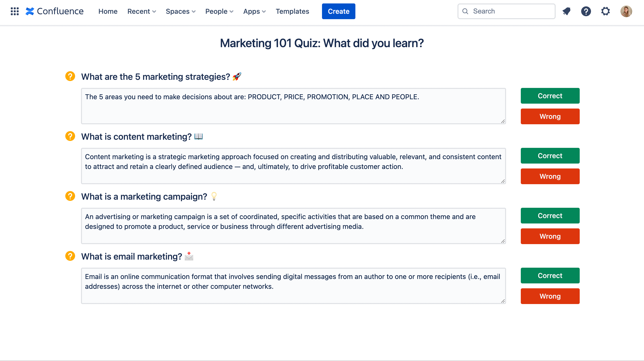Expand the Recent dropdown menu
The image size is (644, 361).
pyautogui.click(x=142, y=11)
